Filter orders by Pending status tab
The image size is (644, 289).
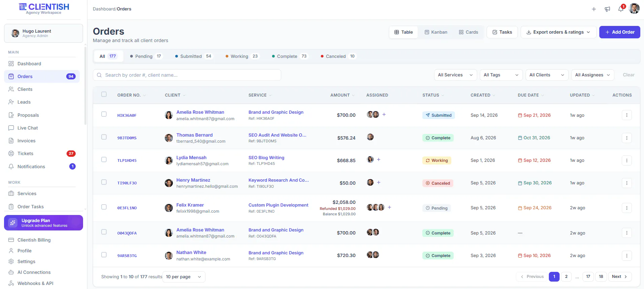(x=146, y=56)
